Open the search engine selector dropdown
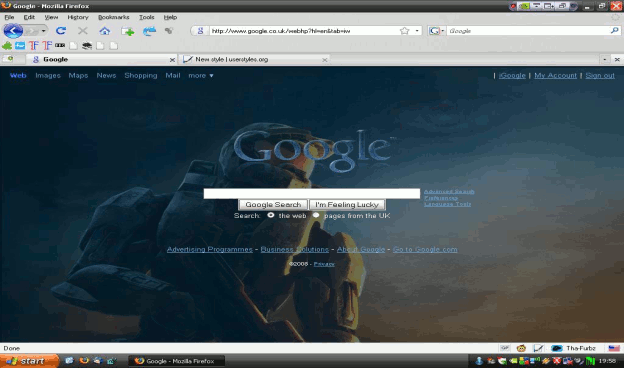The height and width of the screenshot is (368, 624). pyautogui.click(x=443, y=31)
